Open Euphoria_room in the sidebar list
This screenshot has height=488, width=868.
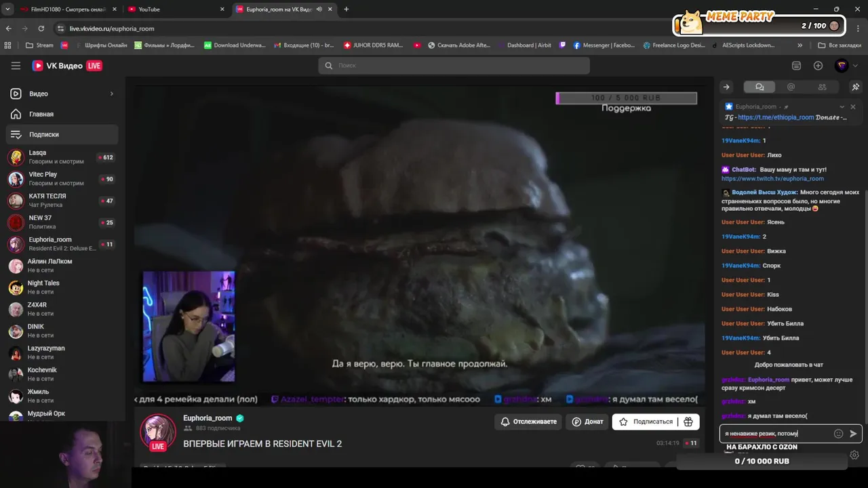pos(62,244)
